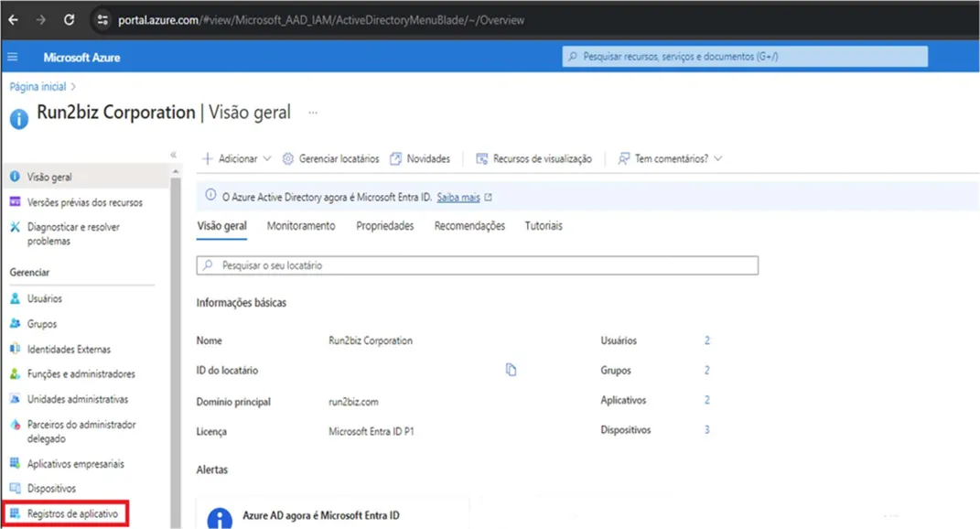Click the Unidades administrativas icon
Image resolution: width=980 pixels, height=529 pixels.
click(15, 398)
